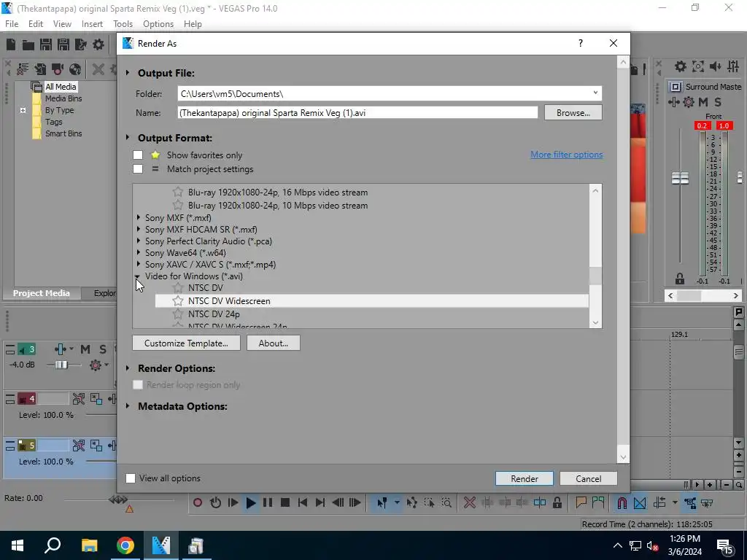The image size is (747, 560).
Task: Click the About... button
Action: (274, 343)
